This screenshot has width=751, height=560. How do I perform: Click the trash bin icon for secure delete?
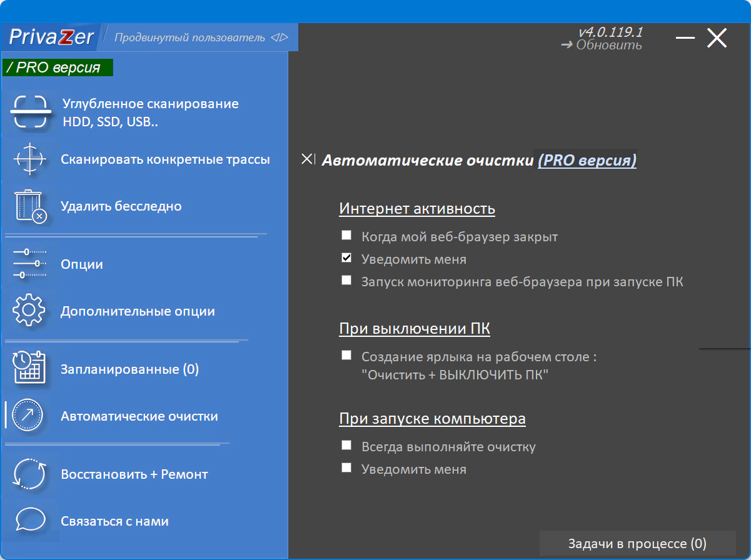click(29, 206)
